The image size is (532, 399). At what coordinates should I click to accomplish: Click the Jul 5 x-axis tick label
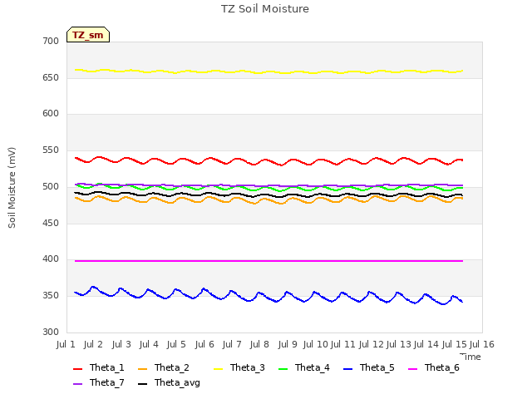(x=176, y=344)
